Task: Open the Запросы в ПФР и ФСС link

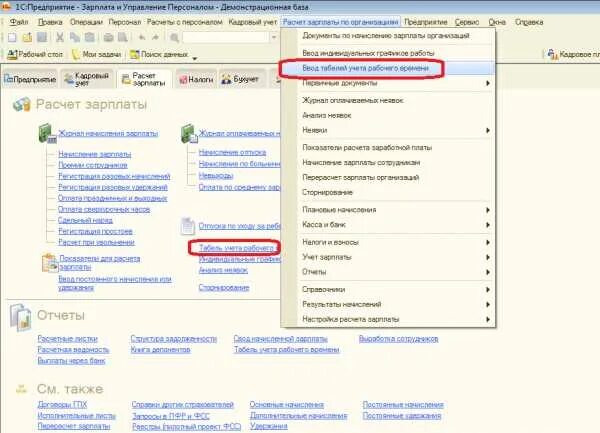Action: pos(171,416)
